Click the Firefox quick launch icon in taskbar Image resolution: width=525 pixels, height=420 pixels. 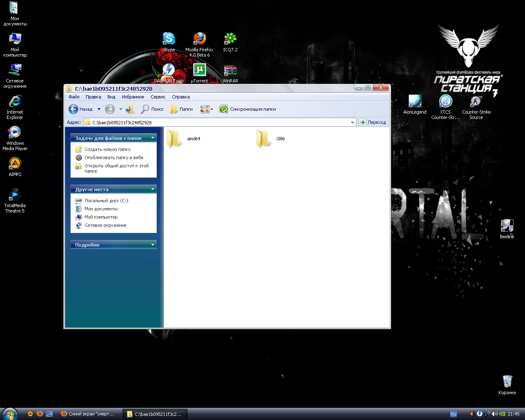point(40,414)
